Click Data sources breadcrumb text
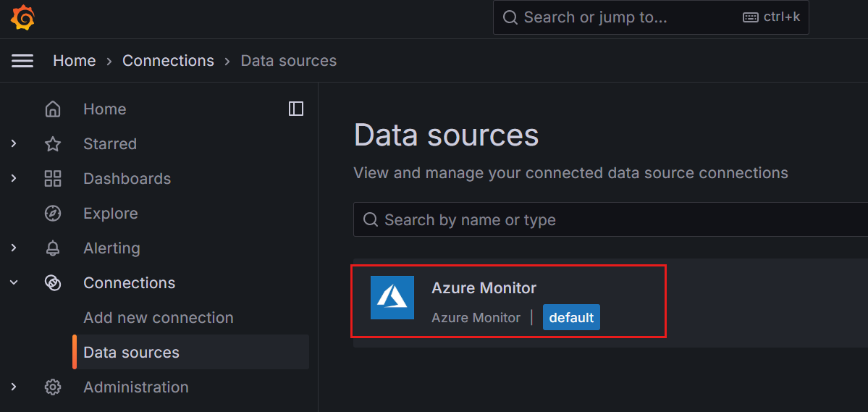Viewport: 868px width, 412px height. coord(288,60)
